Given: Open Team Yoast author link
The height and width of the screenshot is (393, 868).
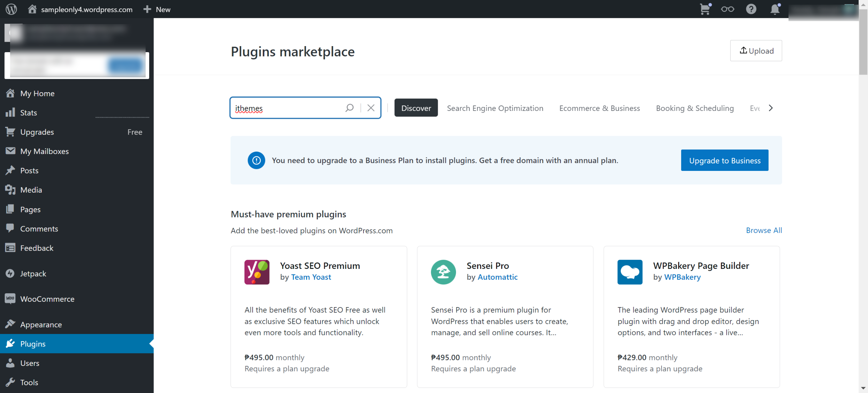Looking at the screenshot, I should coord(311,277).
